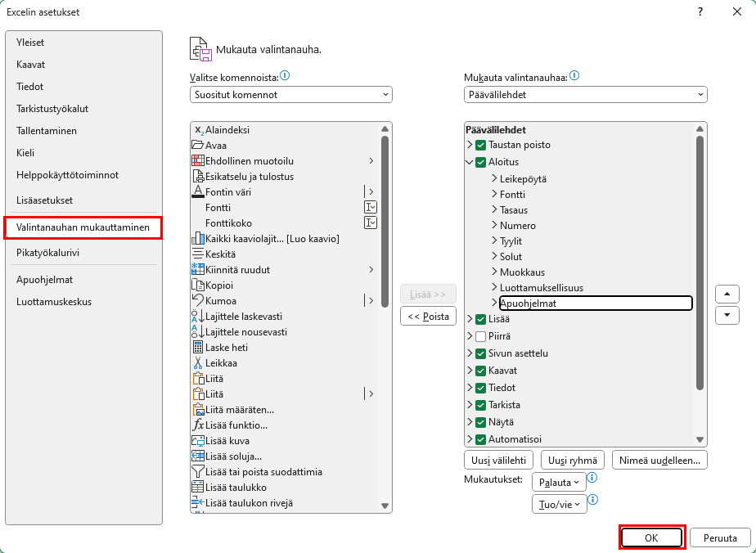Click the Liitä määräten icon
This screenshot has height=553, width=756.
click(x=198, y=410)
